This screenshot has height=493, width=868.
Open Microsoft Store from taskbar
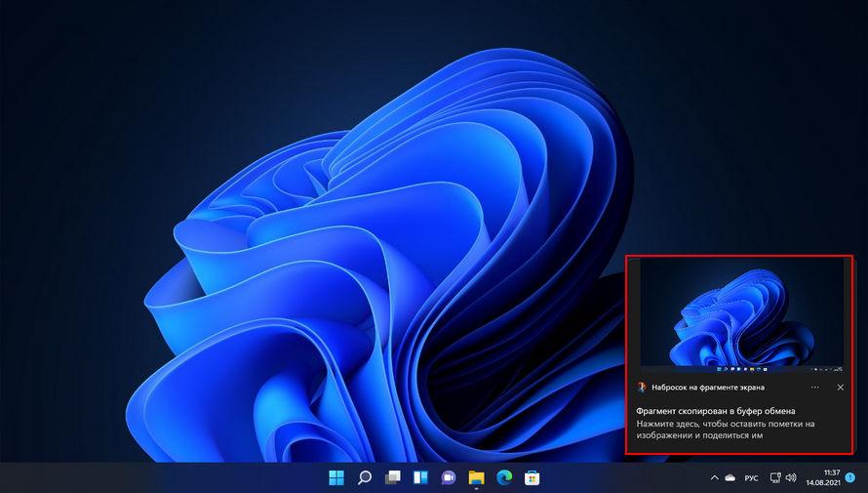pos(532,477)
